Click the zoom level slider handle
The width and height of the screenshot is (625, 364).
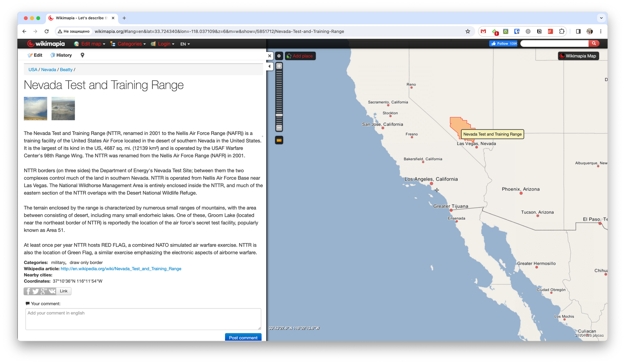(279, 115)
